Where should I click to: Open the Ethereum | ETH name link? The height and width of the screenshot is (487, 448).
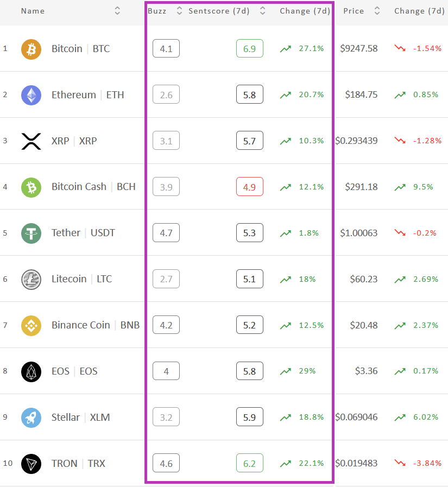pyautogui.click(x=88, y=94)
